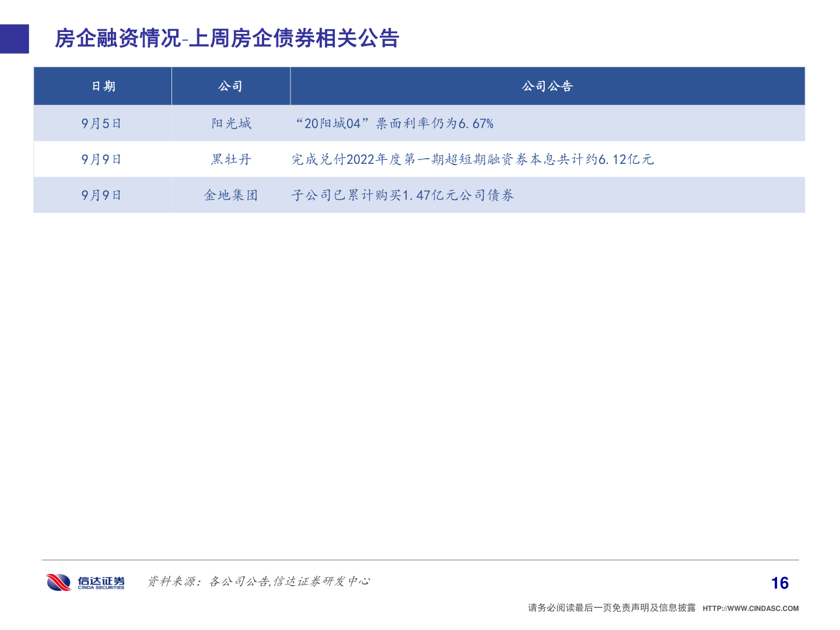Screen dimensions: 840x630
Task: Open the HTTP://WWW.CINDASC.COM link
Action: click(x=748, y=607)
